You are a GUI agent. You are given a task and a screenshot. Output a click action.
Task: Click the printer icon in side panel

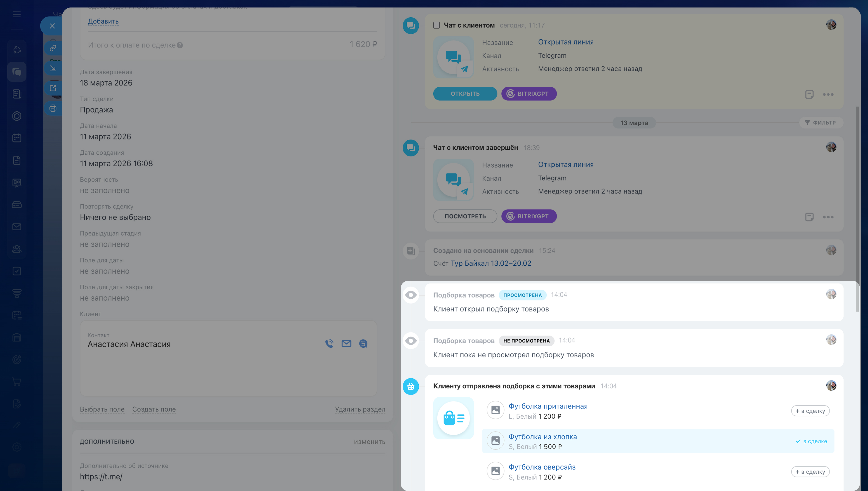(53, 108)
